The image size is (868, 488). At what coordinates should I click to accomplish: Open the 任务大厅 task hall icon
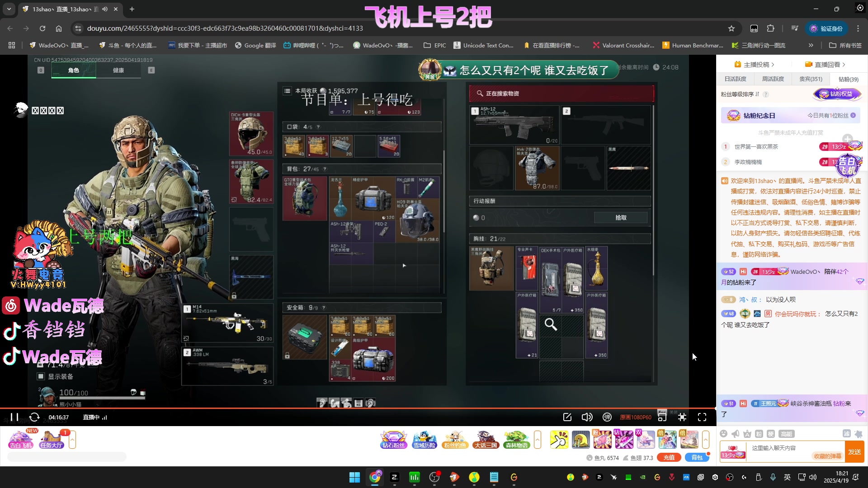click(52, 439)
